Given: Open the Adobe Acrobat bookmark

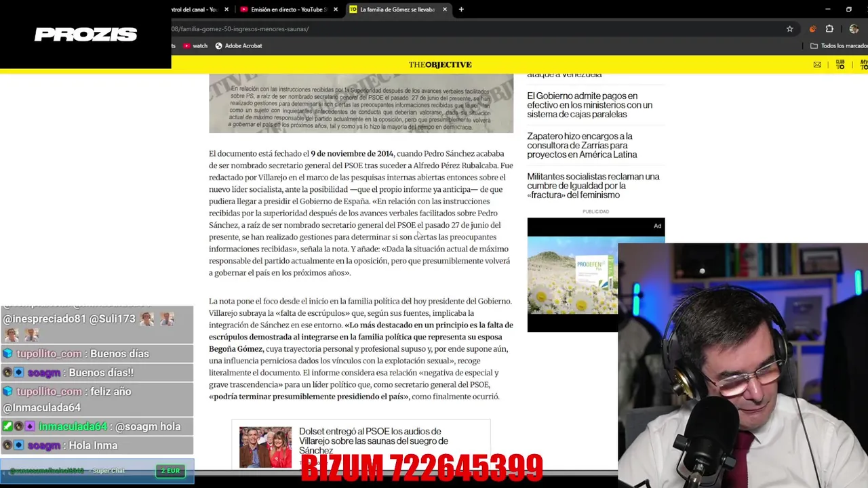Looking at the screenshot, I should pos(239,46).
